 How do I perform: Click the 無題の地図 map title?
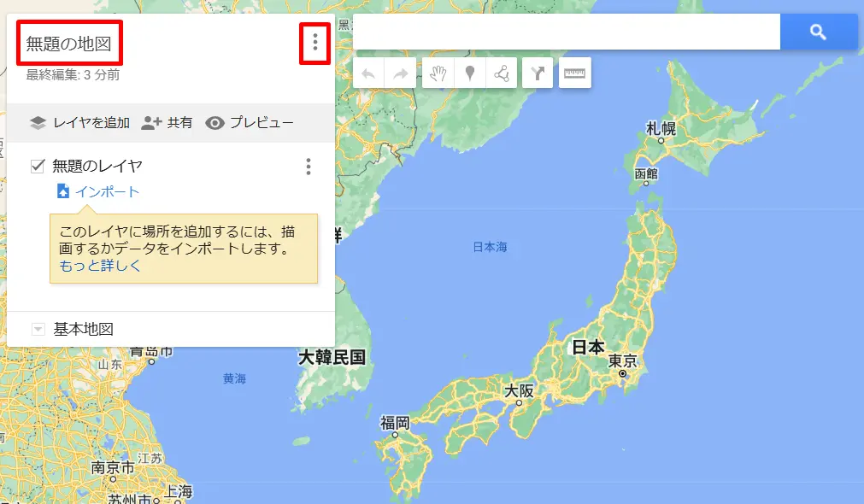pyautogui.click(x=69, y=44)
